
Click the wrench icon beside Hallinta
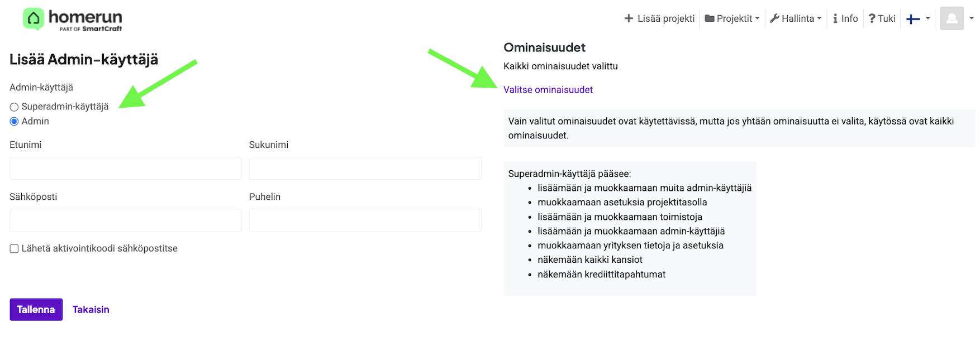[774, 18]
